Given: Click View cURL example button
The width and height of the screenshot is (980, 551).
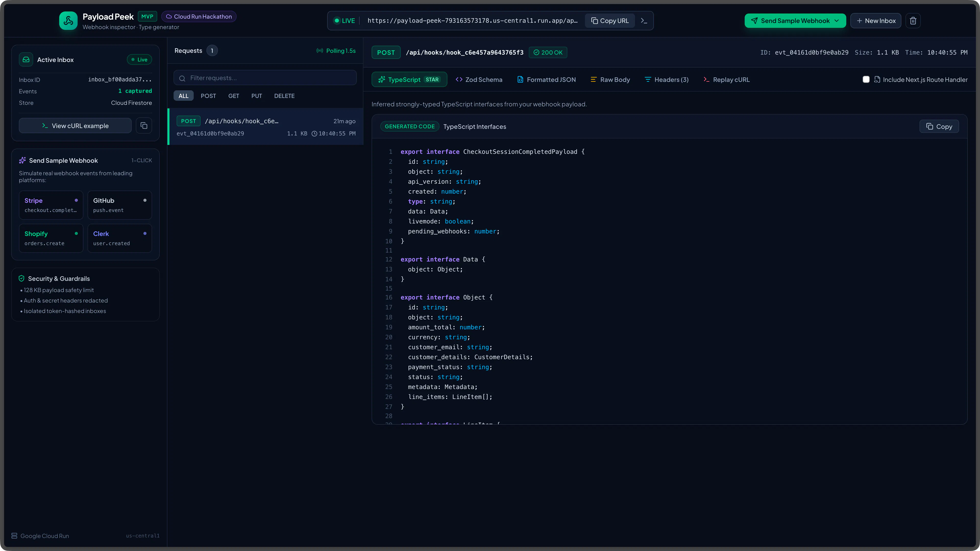Looking at the screenshot, I should (75, 126).
